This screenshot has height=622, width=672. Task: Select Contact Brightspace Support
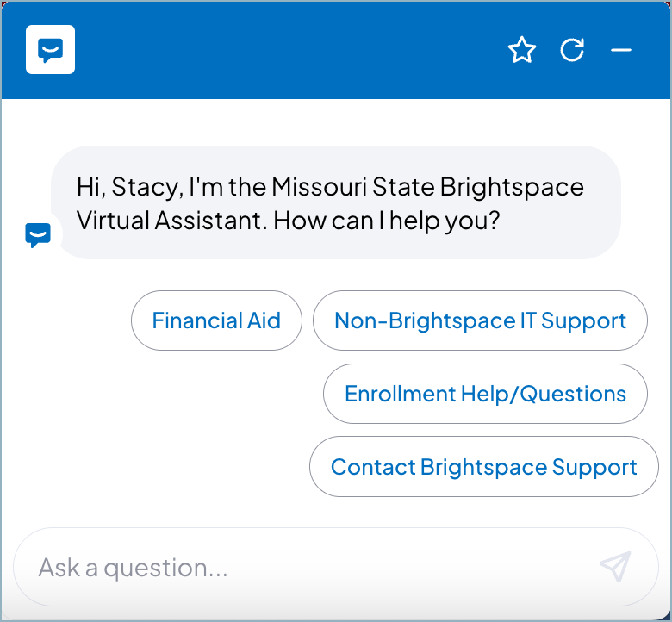(x=483, y=467)
